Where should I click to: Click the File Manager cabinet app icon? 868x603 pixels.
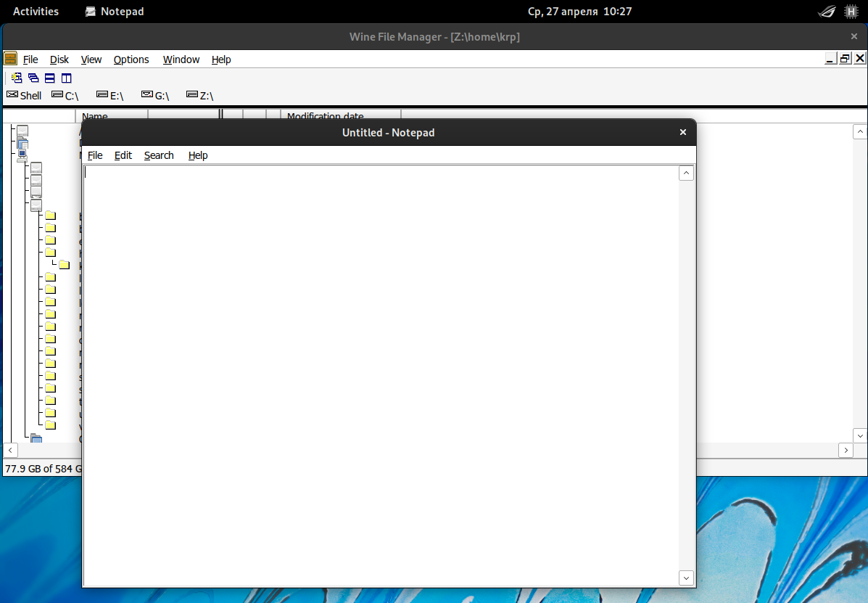[11, 59]
